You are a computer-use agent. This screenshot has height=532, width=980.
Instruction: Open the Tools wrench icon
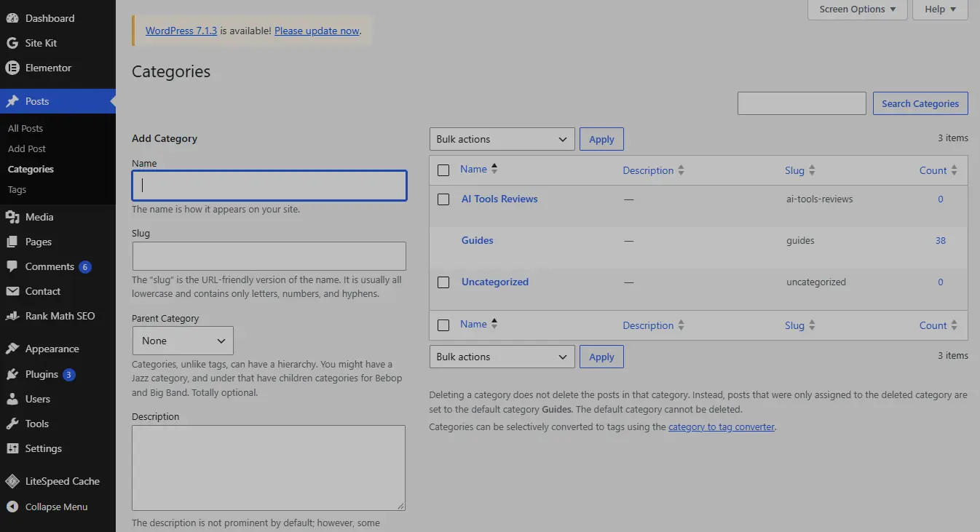pos(12,424)
